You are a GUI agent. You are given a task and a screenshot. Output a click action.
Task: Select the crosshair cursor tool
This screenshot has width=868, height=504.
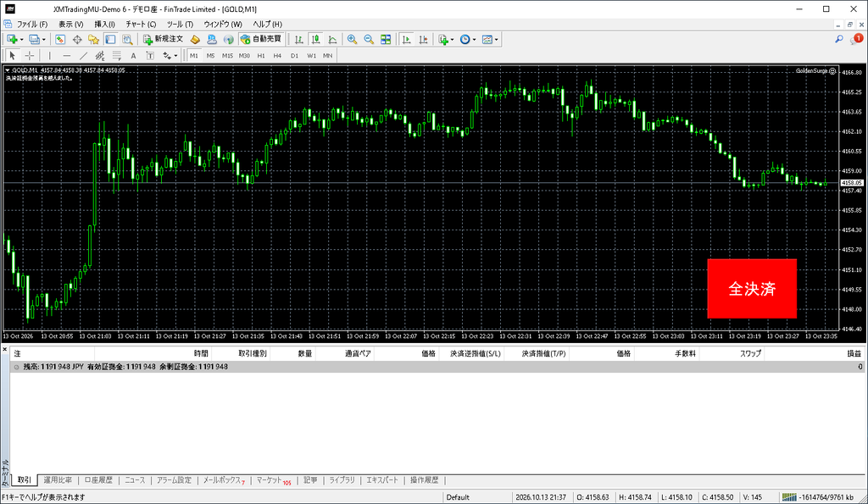coord(30,55)
